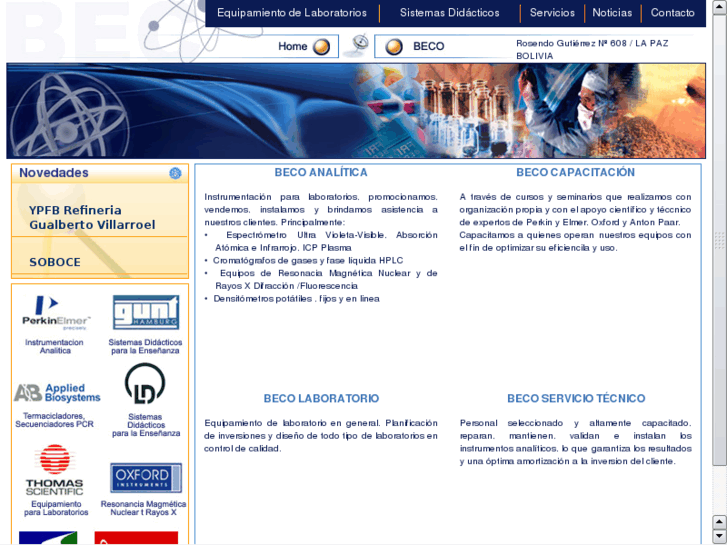The height and width of the screenshot is (545, 727).
Task: Click the bottom scroll down arrow
Action: (719, 536)
